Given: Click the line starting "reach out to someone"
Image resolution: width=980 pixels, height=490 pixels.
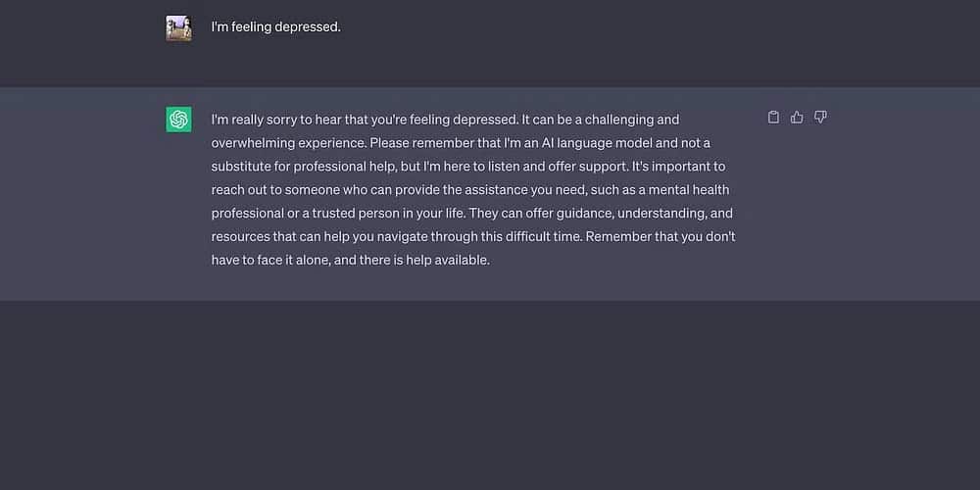Looking at the screenshot, I should click(x=470, y=189).
